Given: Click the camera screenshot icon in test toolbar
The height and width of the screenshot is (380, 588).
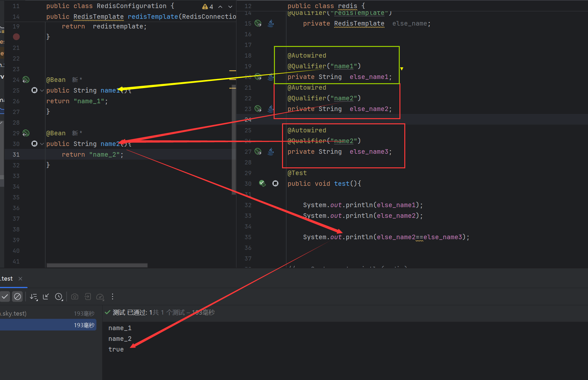Looking at the screenshot, I should [x=75, y=296].
